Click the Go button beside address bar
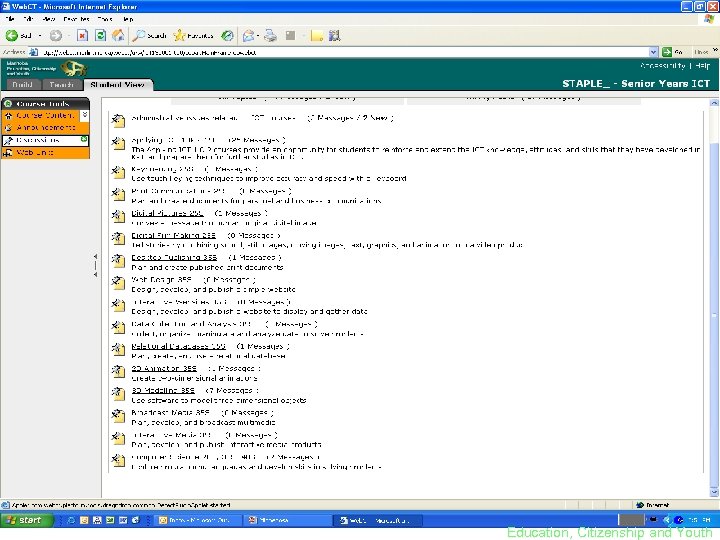The height and width of the screenshot is (540, 720). [673, 52]
